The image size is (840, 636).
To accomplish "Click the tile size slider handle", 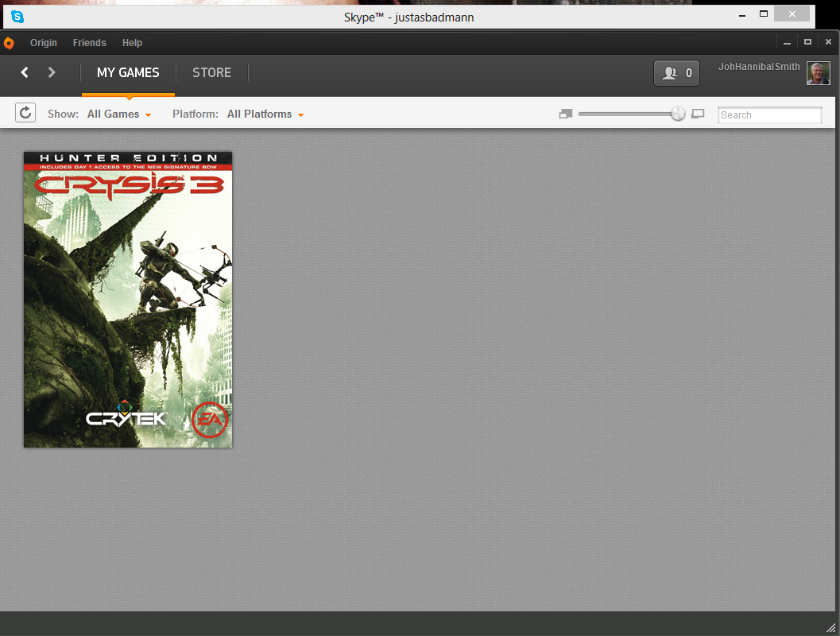I will [678, 114].
